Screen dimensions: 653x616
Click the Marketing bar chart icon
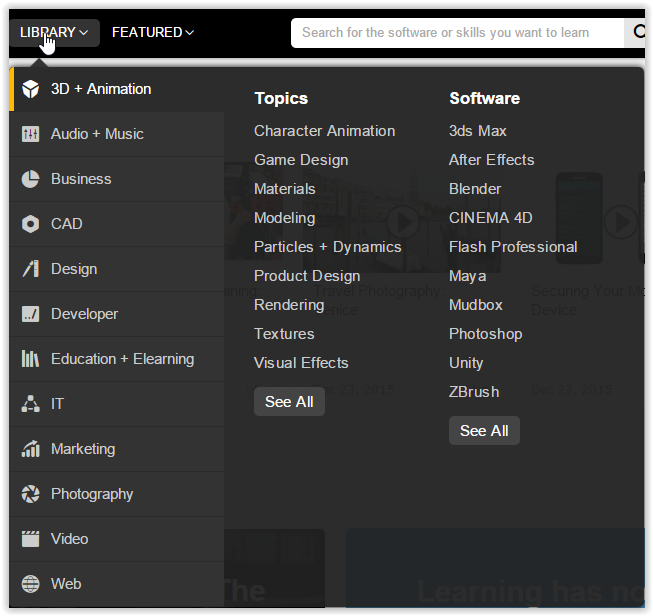30,449
